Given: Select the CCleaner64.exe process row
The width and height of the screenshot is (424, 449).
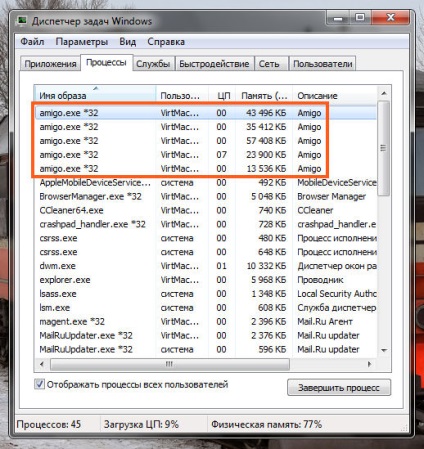Looking at the screenshot, I should [x=206, y=210].
